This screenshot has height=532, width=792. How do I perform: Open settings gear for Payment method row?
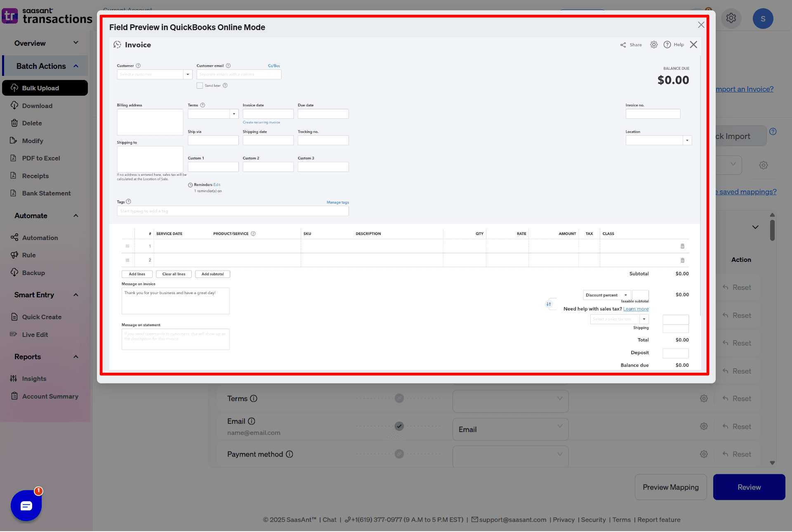point(704,454)
